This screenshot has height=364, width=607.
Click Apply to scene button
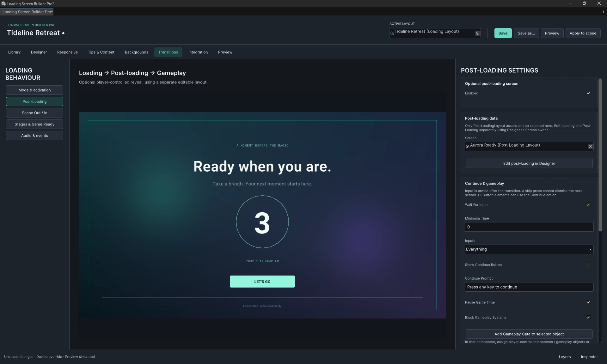pos(583,33)
